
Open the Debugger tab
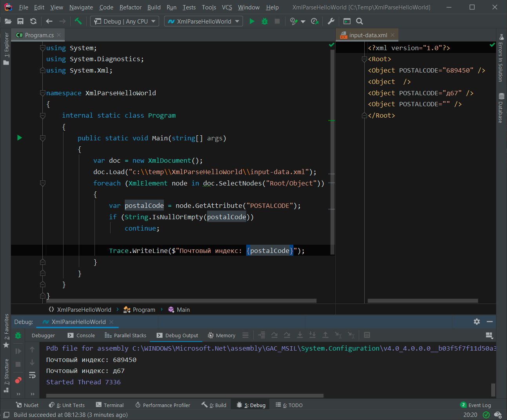point(43,335)
